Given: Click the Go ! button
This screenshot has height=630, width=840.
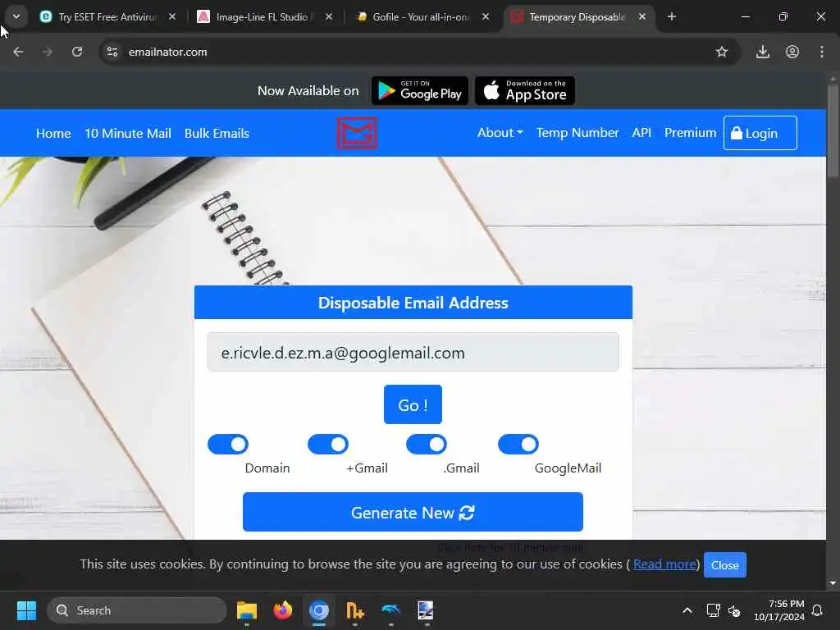Looking at the screenshot, I should pos(413,404).
